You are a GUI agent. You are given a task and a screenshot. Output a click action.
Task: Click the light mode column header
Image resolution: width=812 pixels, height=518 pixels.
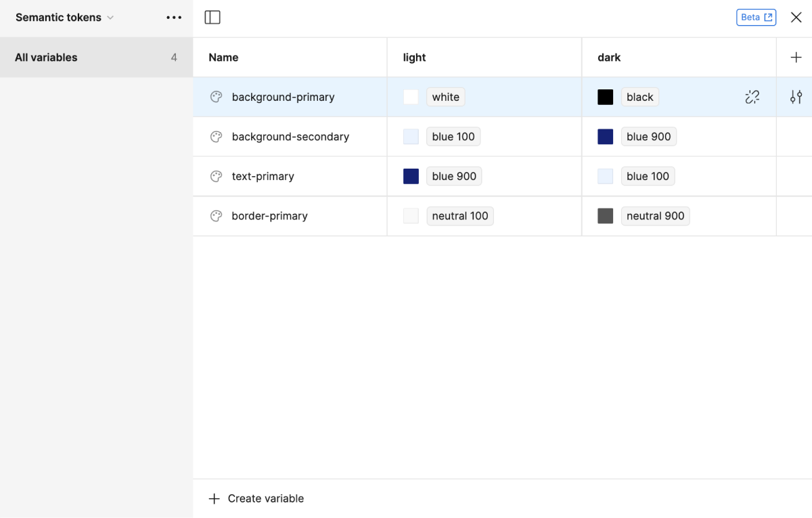414,58
